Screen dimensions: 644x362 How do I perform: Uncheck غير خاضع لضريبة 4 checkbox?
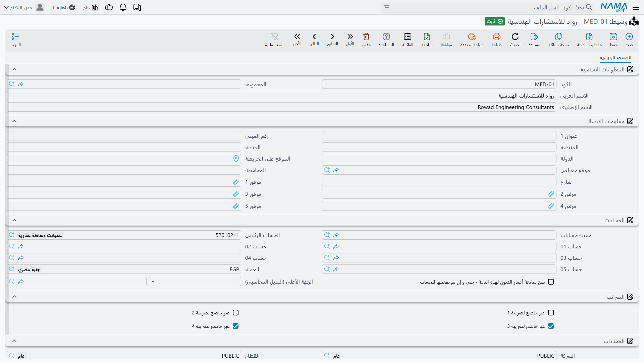click(235, 326)
